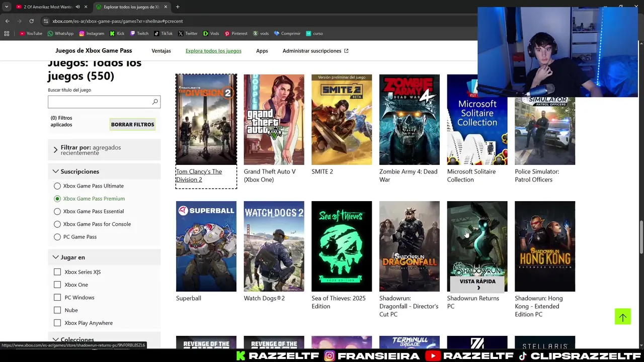Open the Pinterest bookmark
The width and height of the screenshot is (644, 362).
(236, 34)
